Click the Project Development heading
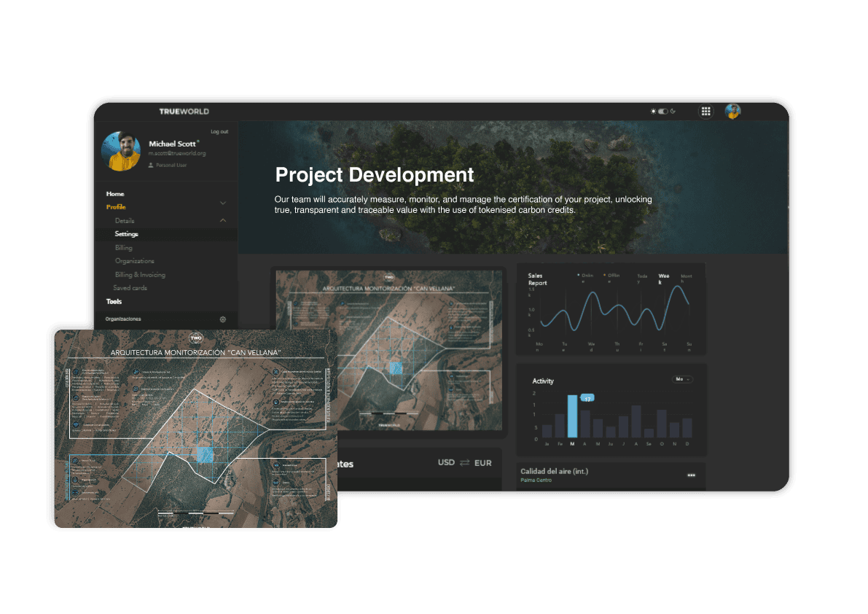 click(x=374, y=175)
